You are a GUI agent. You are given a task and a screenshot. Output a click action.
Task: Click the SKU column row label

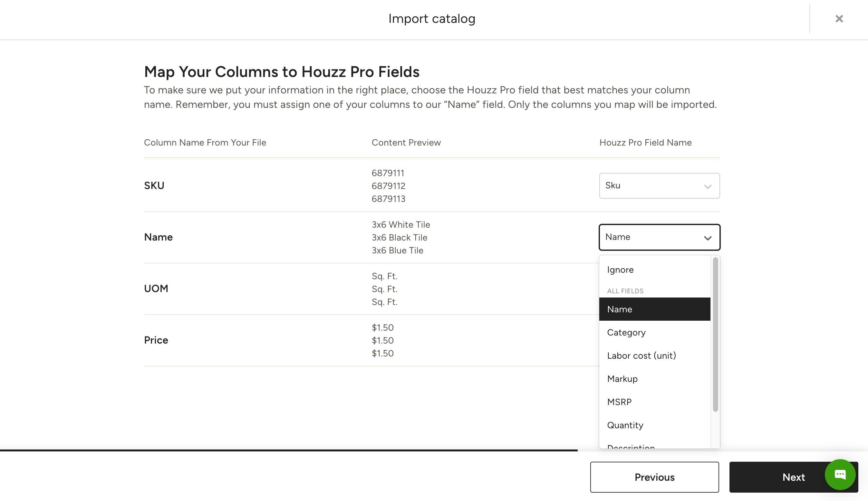[x=154, y=185]
